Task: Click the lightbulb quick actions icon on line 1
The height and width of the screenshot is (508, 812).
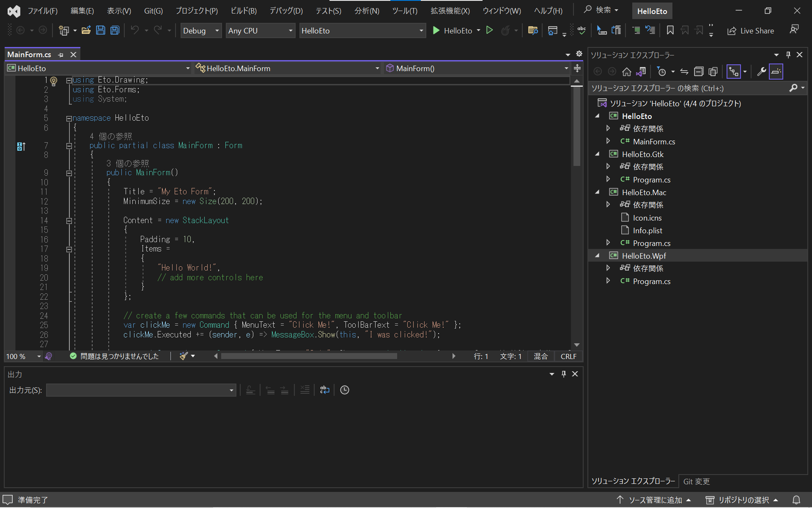Action: 54,80
